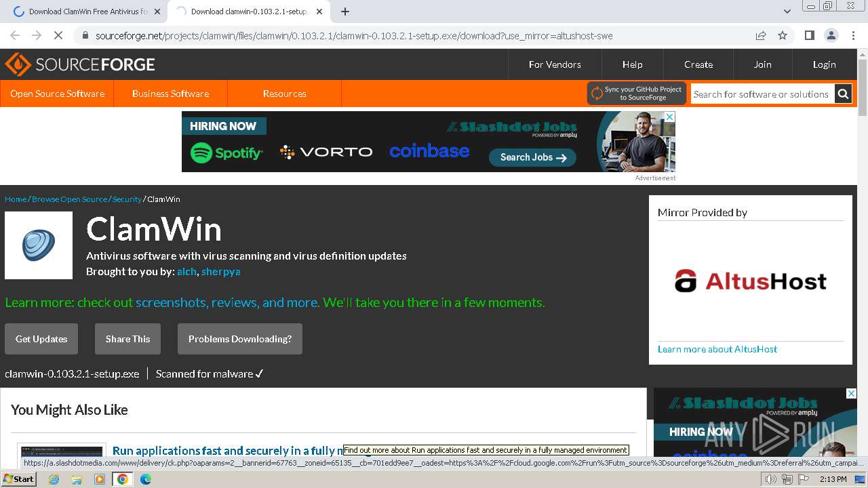This screenshot has width=868, height=488.
Task: Stop loading the page
Action: [58, 35]
